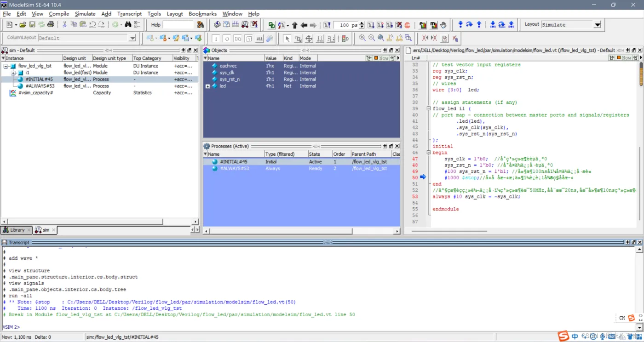The width and height of the screenshot is (644, 342).
Task: Click the Help search input field
Action: tap(178, 25)
